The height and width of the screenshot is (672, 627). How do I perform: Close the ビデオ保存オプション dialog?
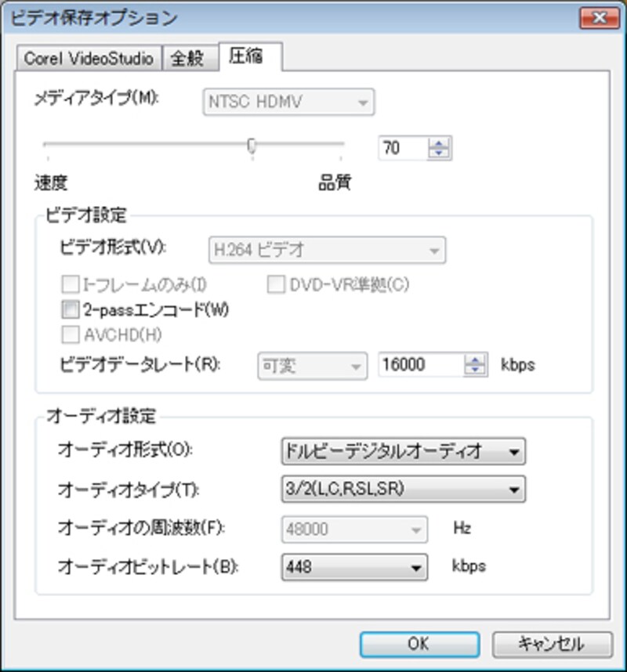click(600, 18)
